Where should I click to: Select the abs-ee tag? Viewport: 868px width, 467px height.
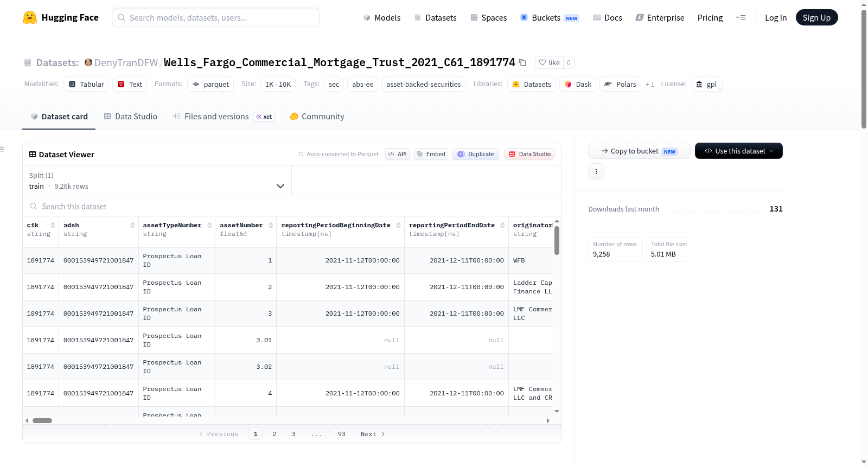coord(363,84)
